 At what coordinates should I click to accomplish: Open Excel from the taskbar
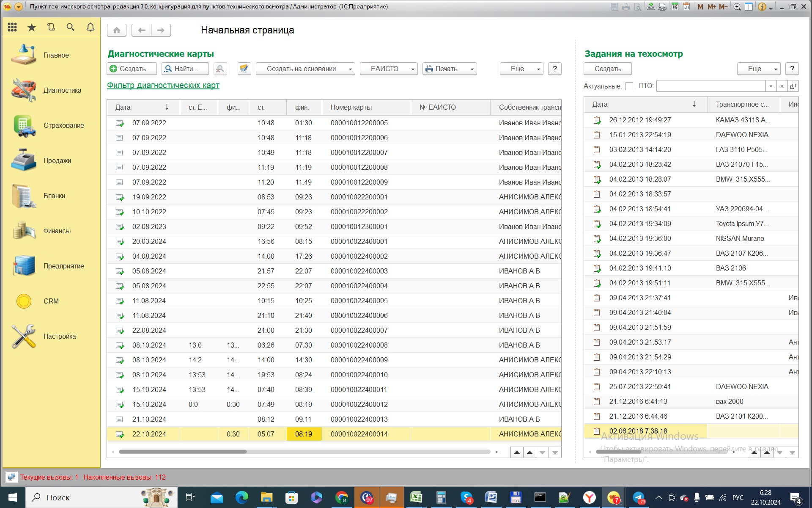click(x=416, y=497)
